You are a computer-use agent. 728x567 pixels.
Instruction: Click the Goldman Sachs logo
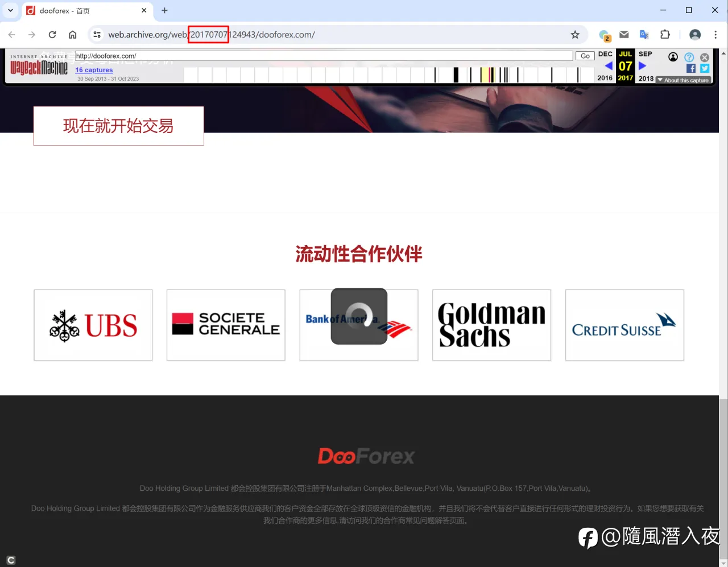tap(491, 325)
